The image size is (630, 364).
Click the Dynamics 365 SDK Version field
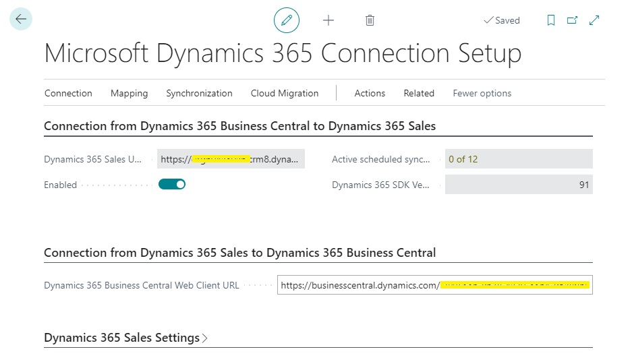(x=518, y=185)
